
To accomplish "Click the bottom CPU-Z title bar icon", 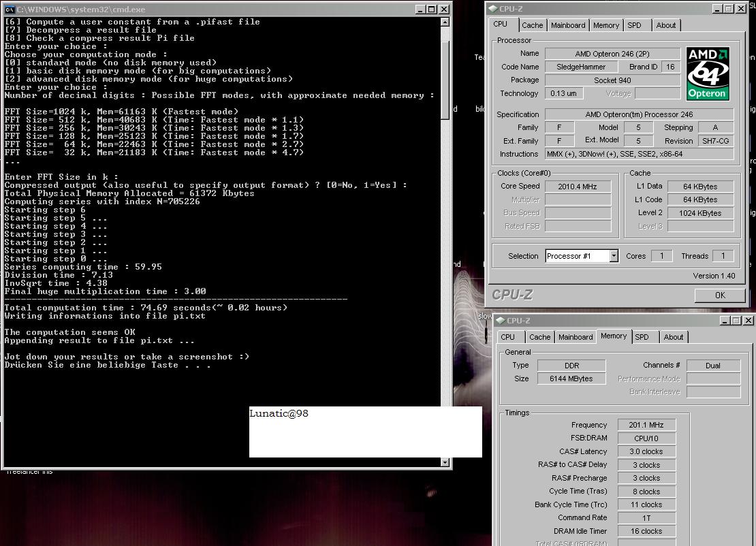I will pos(501,321).
